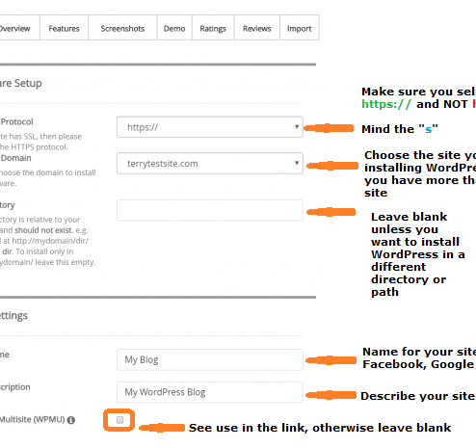476x448 pixels.
Task: Click the orange arrow pointing to protocol
Action: 329,128
